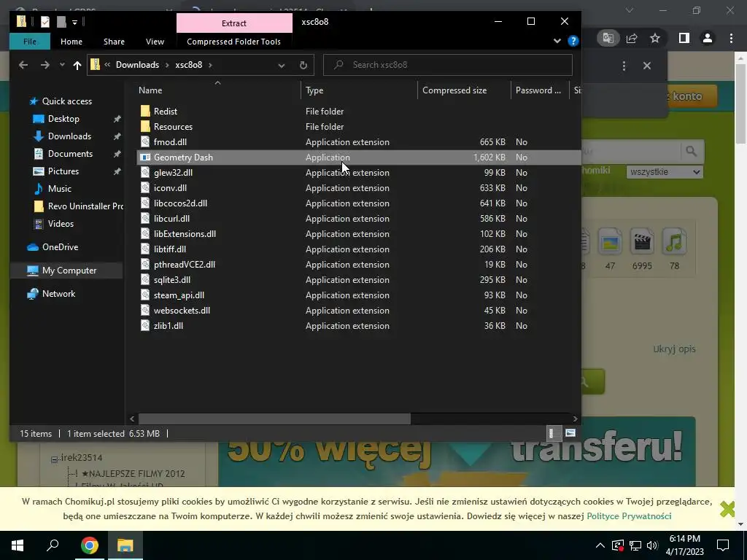Click the Search xsc8o8 field
Screen dimensions: 747x560
448,65
